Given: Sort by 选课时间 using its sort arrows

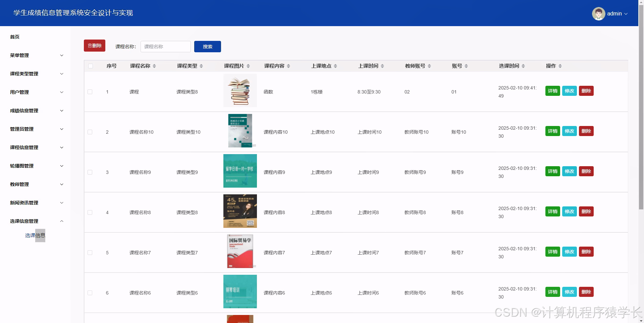Looking at the screenshot, I should (524, 66).
